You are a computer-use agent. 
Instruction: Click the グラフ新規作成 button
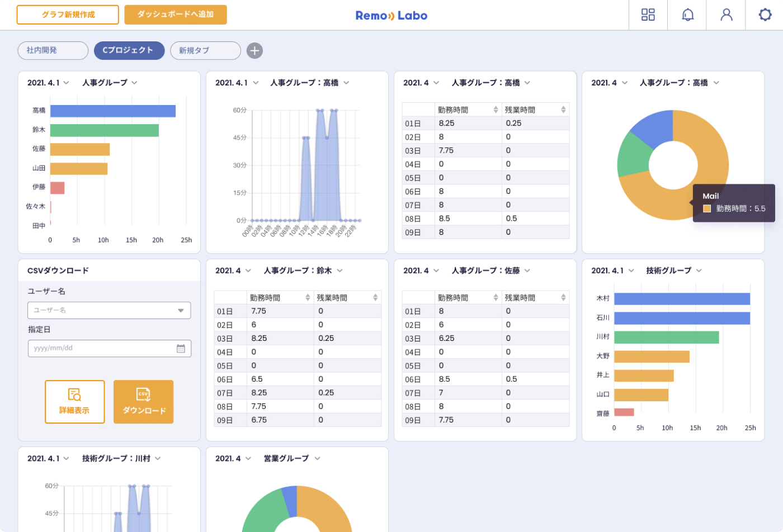[x=68, y=15]
